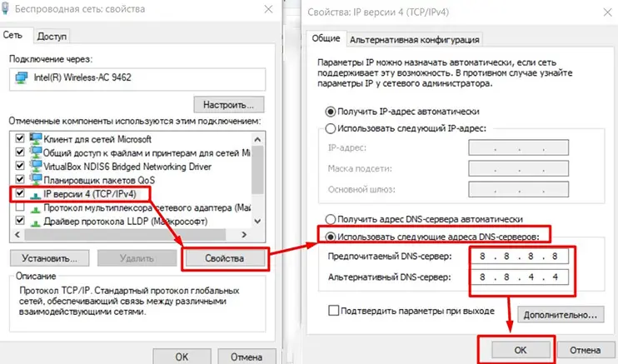Click the Клиент для сетей Microsoft icon
This screenshot has height=364, width=618.
pos(36,138)
